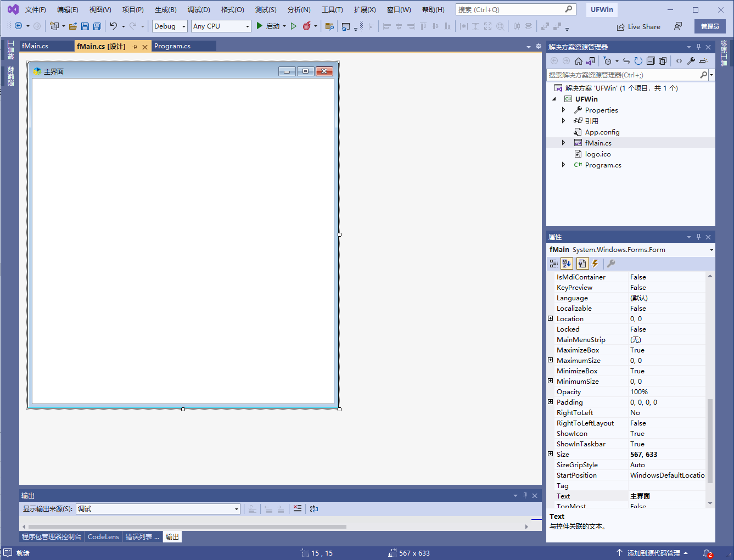Open 调试(D) menu
The width and height of the screenshot is (734, 560).
[199, 9]
